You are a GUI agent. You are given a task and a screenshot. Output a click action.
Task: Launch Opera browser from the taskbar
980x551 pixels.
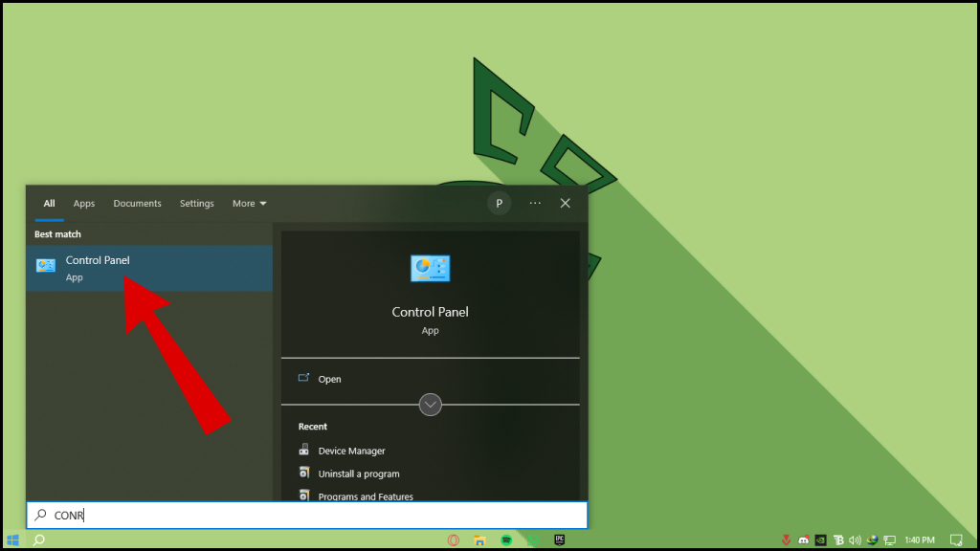coord(454,540)
